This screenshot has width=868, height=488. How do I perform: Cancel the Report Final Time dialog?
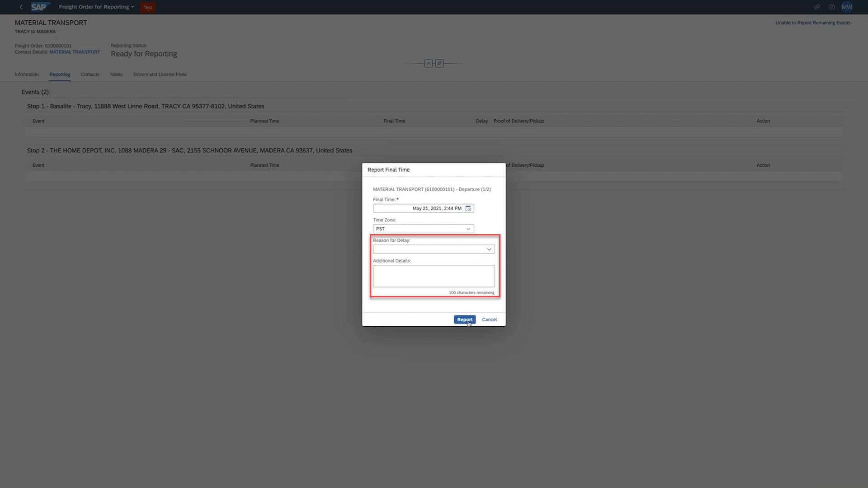pyautogui.click(x=489, y=319)
